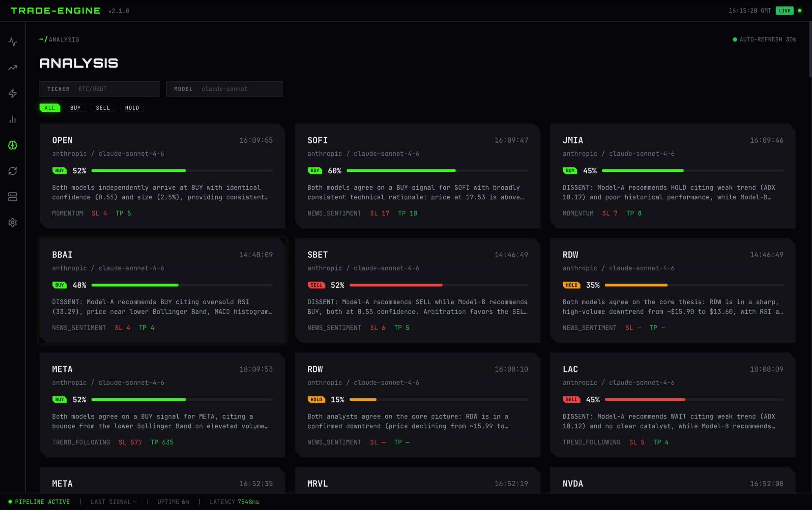
Task: Click the SL 17 value on SOFI
Action: [380, 213]
